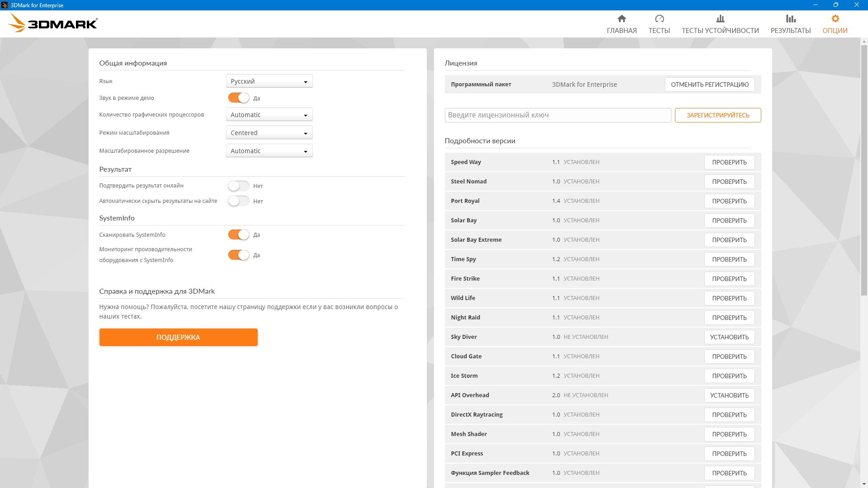Click the 3DMark title bar app icon
The height and width of the screenshot is (488, 868).
pos(5,5)
